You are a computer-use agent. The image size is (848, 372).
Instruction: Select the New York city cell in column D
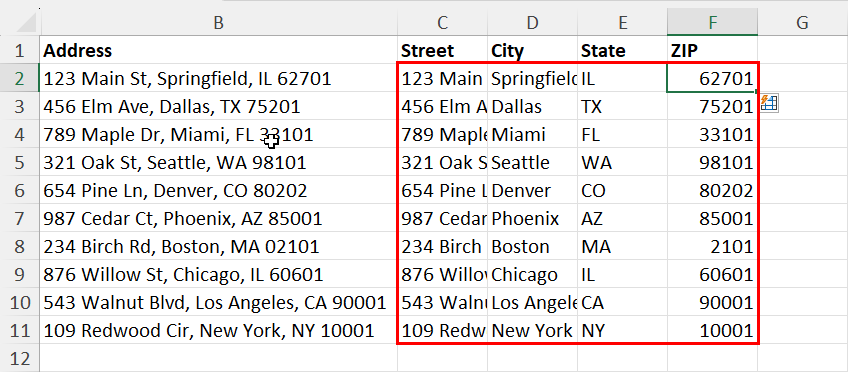coord(533,330)
